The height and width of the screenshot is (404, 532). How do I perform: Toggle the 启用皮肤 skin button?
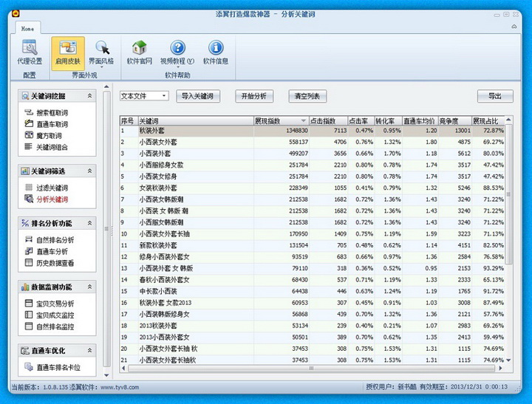pos(68,53)
